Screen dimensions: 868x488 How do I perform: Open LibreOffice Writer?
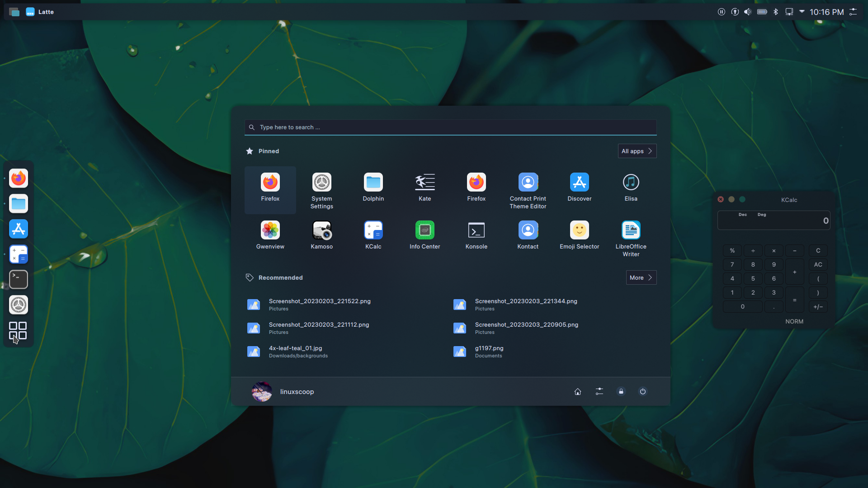[631, 238]
